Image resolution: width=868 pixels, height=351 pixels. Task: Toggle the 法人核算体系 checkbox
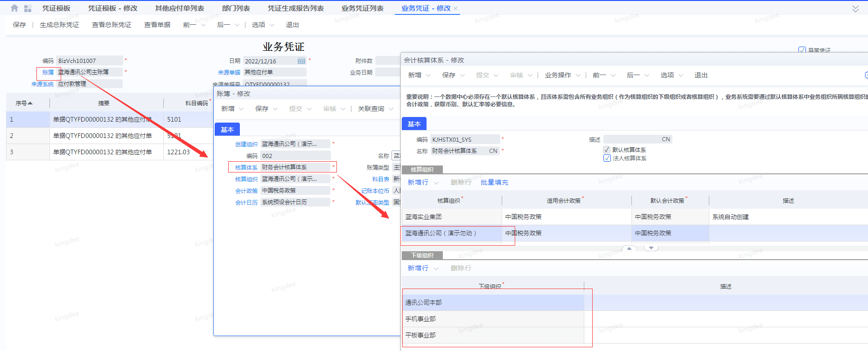pos(607,158)
